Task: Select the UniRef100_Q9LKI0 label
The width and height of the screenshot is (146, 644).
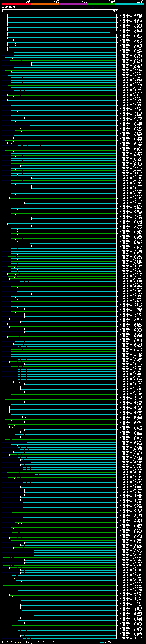Action: tap(131, 321)
